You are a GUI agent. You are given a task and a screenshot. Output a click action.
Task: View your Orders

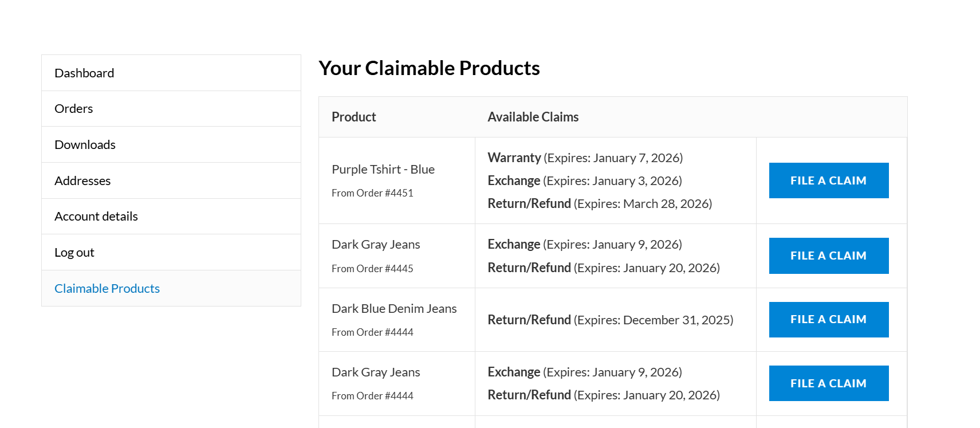tap(73, 108)
